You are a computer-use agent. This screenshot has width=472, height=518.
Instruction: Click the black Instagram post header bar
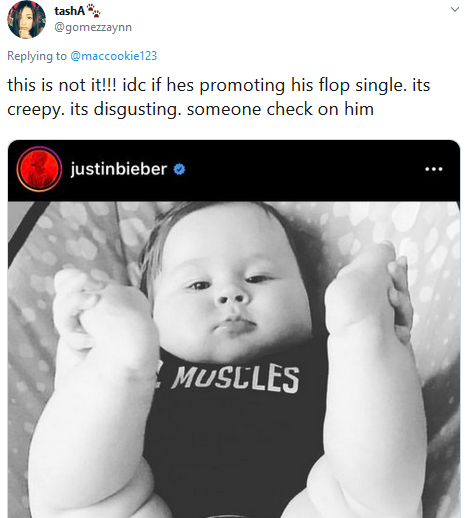tap(234, 170)
